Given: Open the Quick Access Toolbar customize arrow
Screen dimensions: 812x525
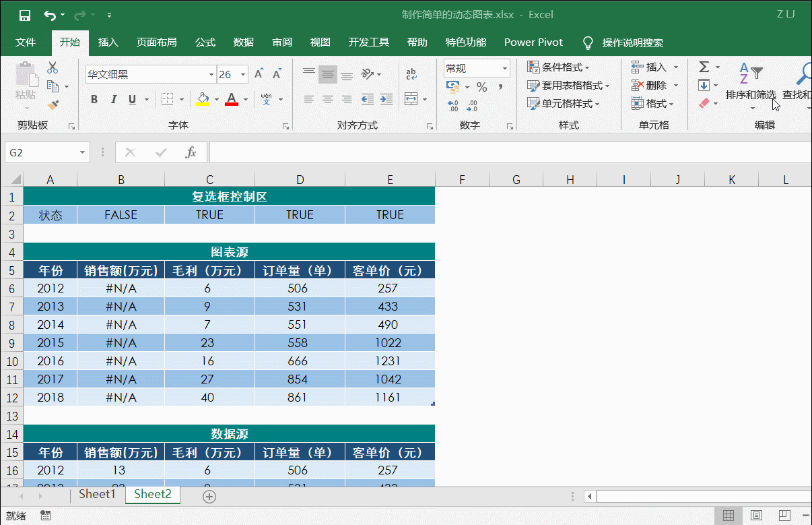Looking at the screenshot, I should [110, 15].
